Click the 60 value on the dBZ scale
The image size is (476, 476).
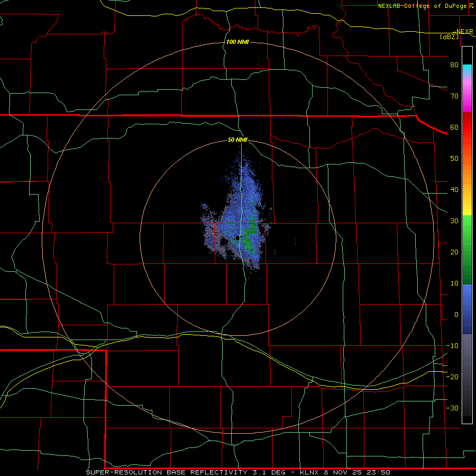tap(454, 127)
